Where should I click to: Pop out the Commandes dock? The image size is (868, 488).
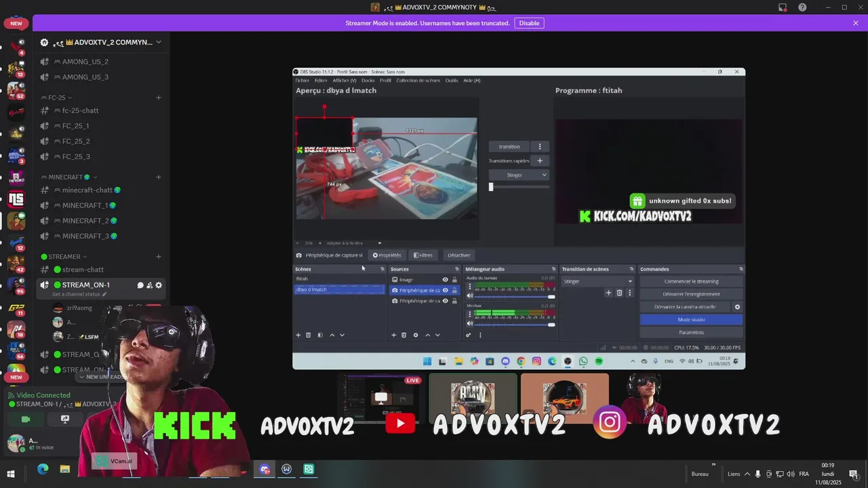[741, 269]
